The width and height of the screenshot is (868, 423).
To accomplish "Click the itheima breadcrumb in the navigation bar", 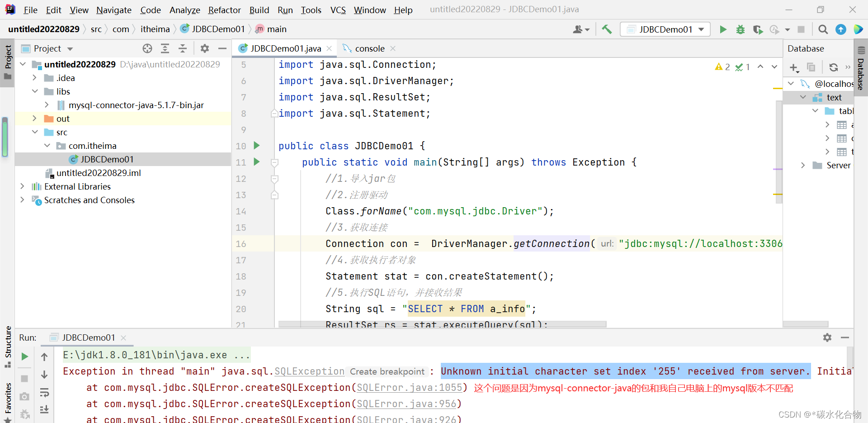I will pyautogui.click(x=155, y=29).
